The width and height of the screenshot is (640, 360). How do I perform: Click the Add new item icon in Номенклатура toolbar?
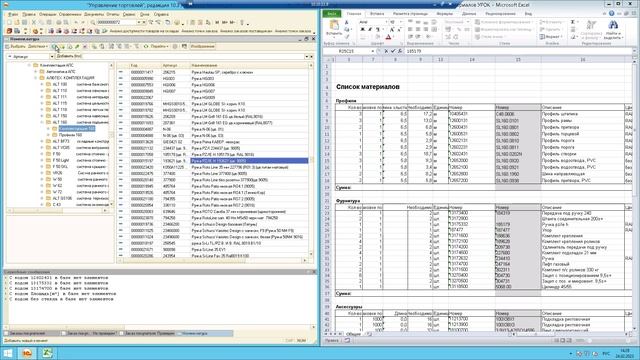(x=54, y=47)
